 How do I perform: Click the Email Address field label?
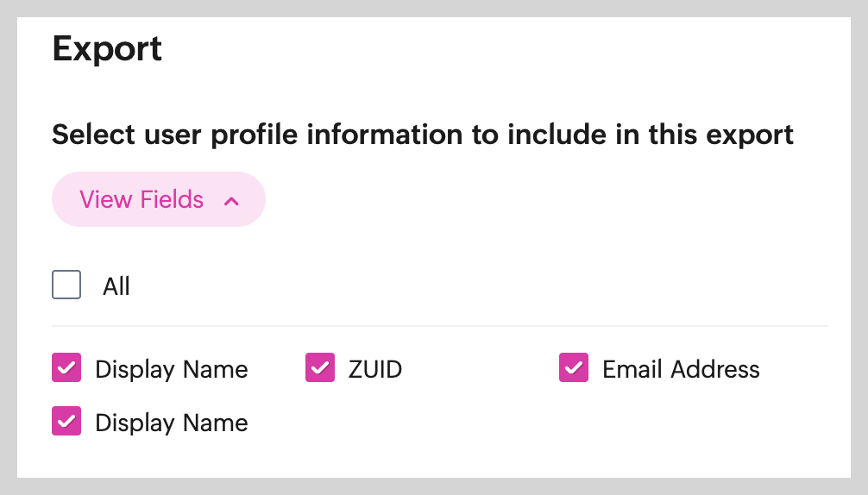(x=681, y=370)
